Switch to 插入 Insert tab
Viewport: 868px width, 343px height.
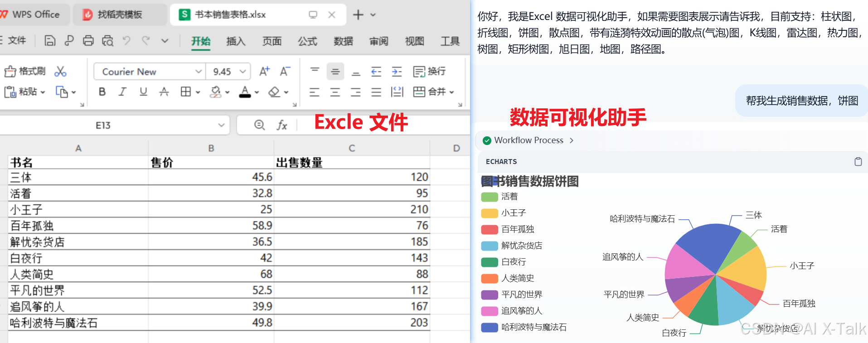[x=236, y=41]
